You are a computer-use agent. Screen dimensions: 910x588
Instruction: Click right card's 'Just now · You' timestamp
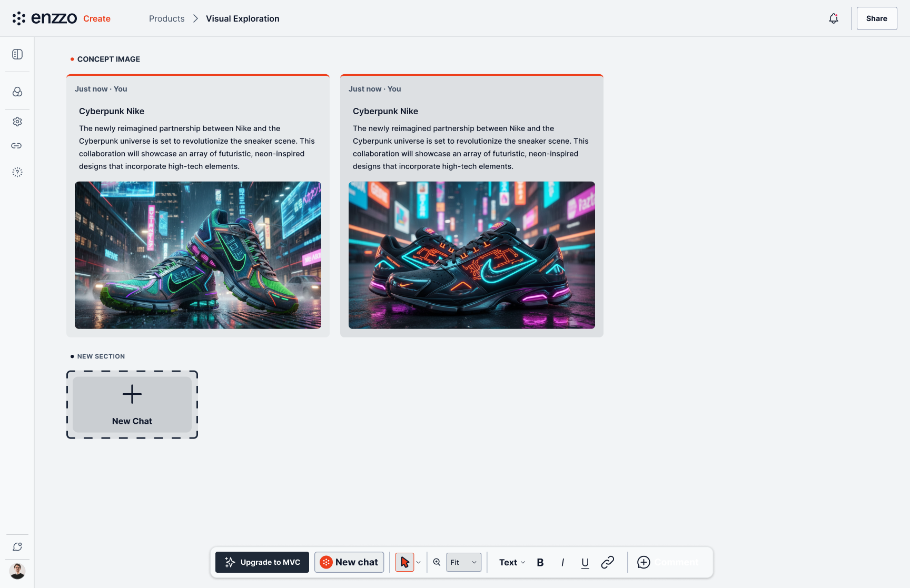tap(375, 89)
